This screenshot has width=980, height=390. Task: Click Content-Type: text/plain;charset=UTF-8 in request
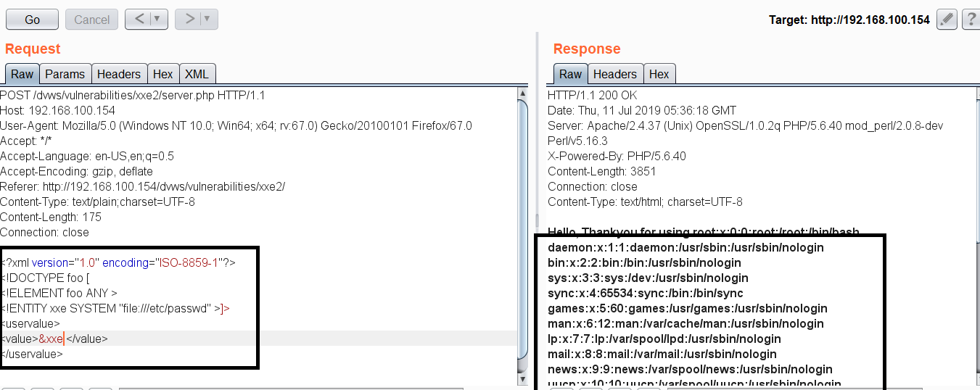coord(97,202)
